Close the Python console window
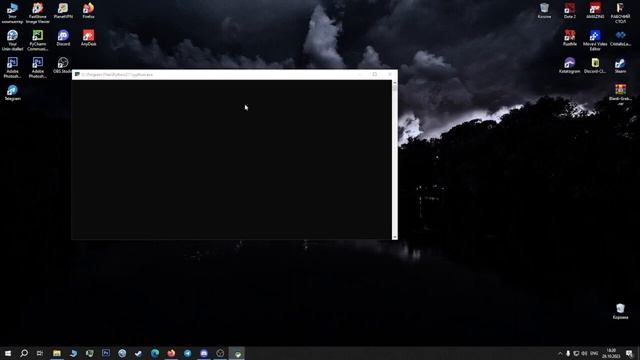This screenshot has width=640, height=360. (x=390, y=74)
